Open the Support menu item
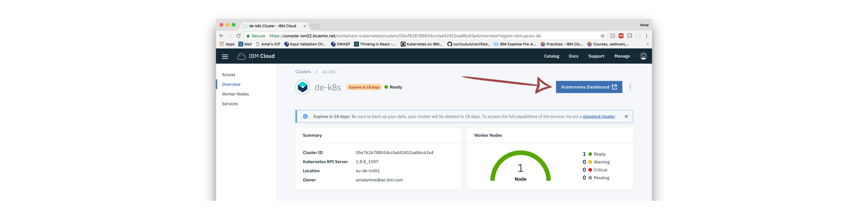 click(x=596, y=56)
